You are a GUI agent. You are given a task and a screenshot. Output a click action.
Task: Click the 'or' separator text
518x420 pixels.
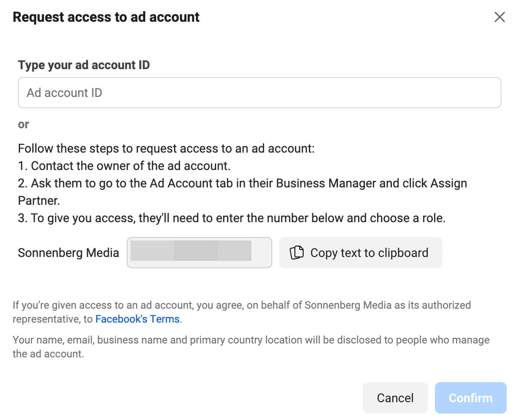point(23,124)
